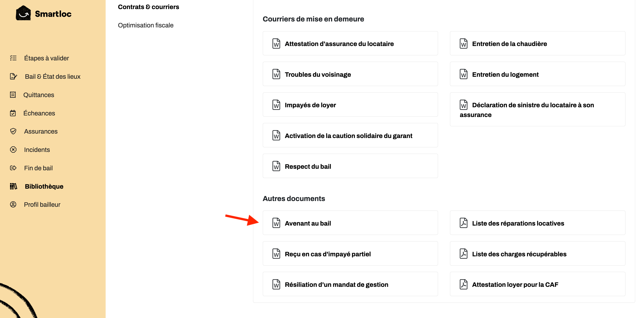Screen dimensions: 644x318
Task: Click the exit arrow icon beside Fin de bail
Action: pos(13,168)
